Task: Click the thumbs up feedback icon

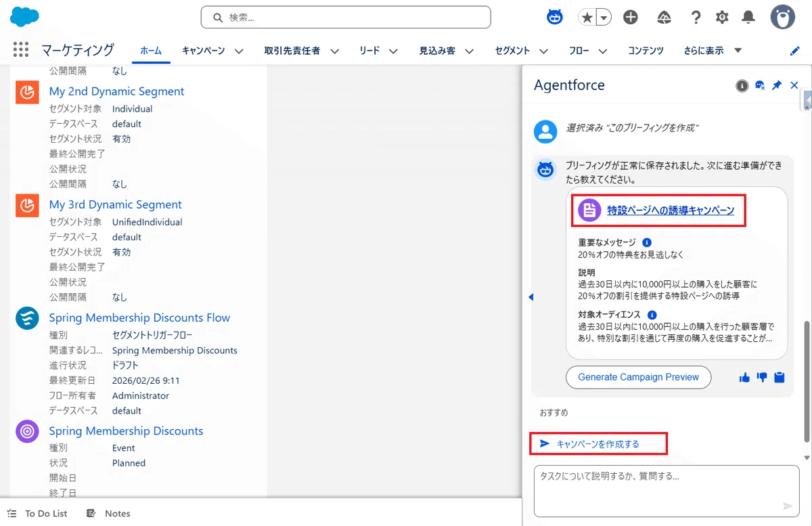Action: (744, 378)
